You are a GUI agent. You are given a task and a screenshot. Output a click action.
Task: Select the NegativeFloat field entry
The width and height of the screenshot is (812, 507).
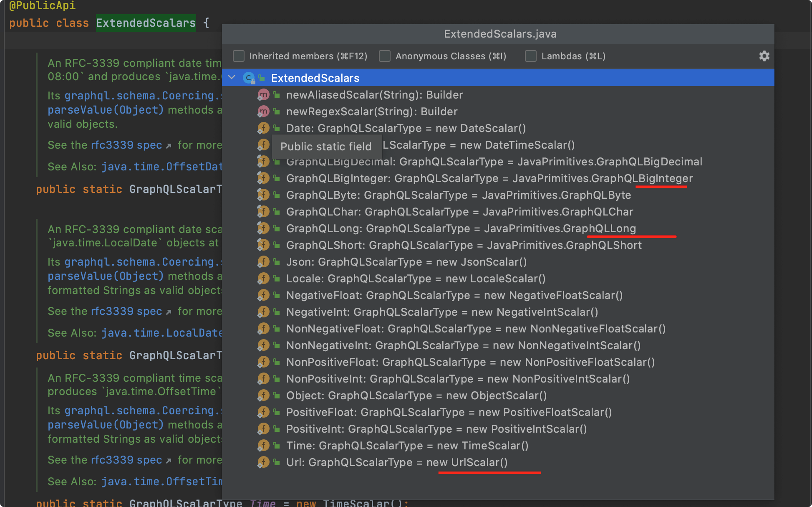[x=454, y=295]
